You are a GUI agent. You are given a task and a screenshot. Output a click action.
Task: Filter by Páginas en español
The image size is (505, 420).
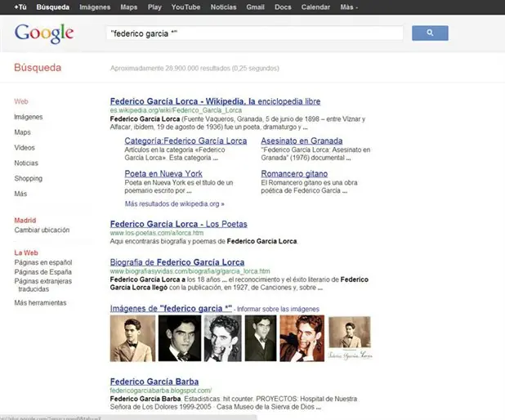click(43, 262)
